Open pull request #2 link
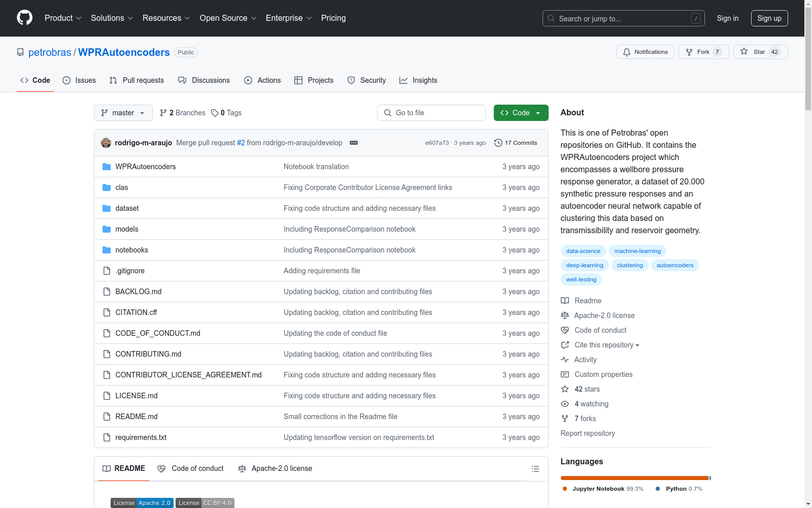The height and width of the screenshot is (508, 812). pyautogui.click(x=241, y=143)
